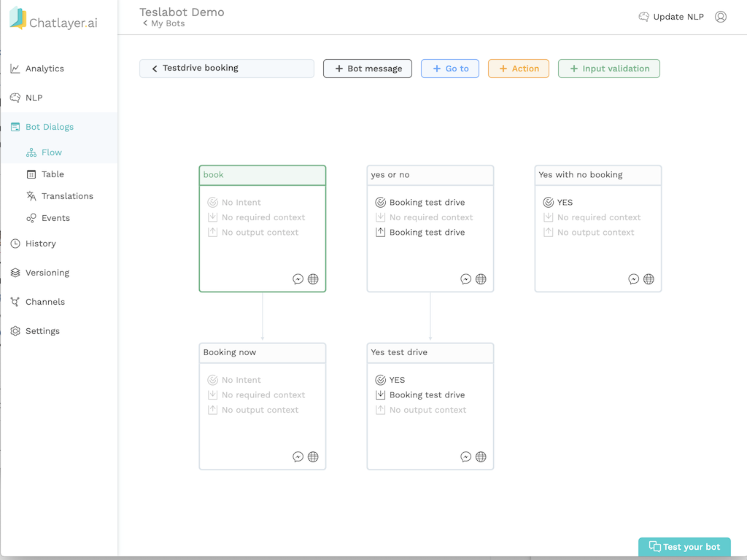Open the Settings gear in sidebar

(15, 330)
